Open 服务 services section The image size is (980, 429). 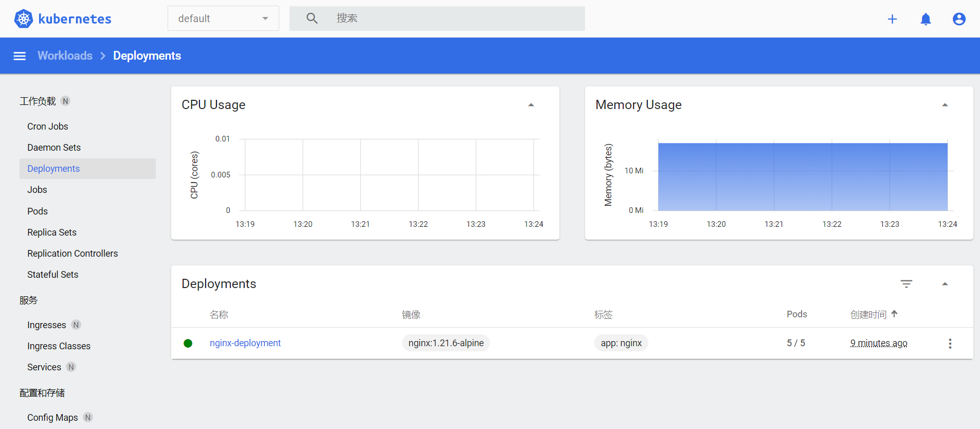click(29, 300)
